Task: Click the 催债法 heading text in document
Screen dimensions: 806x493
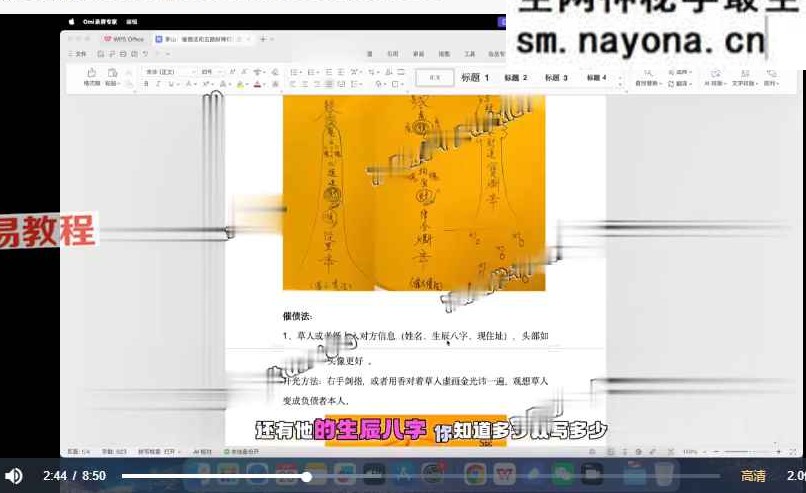Action: point(297,316)
